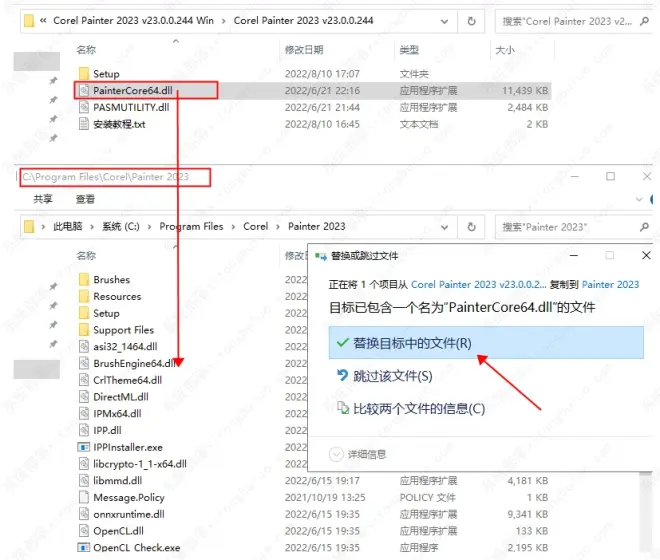Sort by 大小 column in the upper window

[x=505, y=50]
